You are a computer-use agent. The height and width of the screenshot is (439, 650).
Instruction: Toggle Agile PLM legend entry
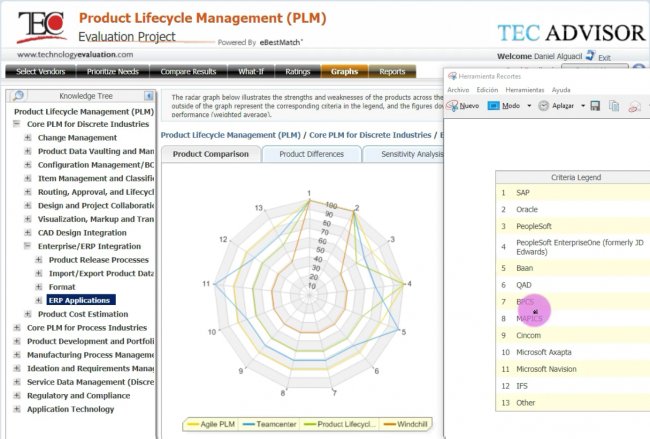211,424
